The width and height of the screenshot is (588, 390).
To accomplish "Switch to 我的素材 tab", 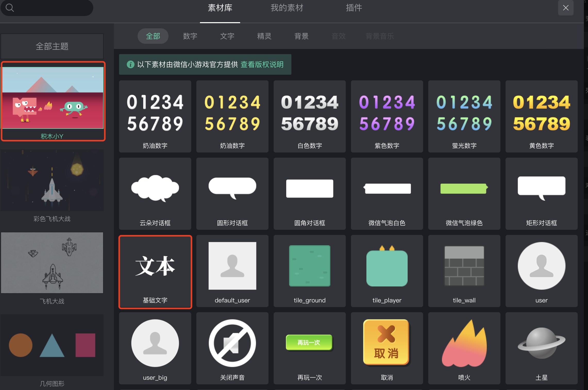I will coord(287,8).
